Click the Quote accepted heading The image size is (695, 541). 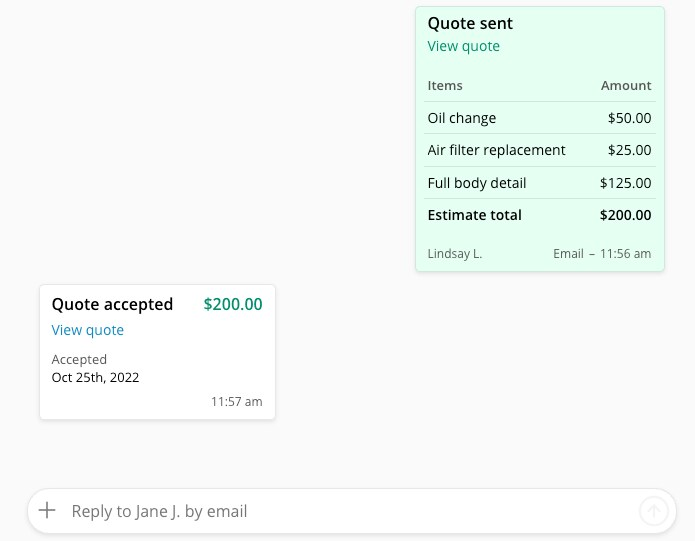[112, 304]
